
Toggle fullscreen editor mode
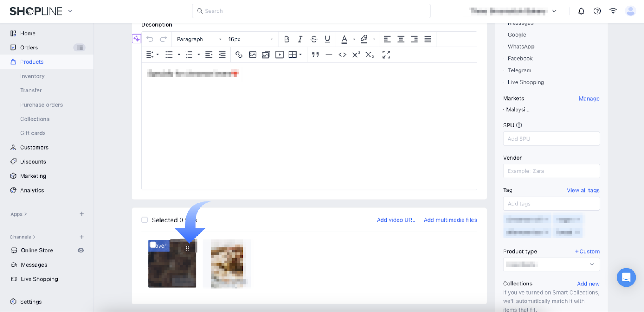pos(386,55)
